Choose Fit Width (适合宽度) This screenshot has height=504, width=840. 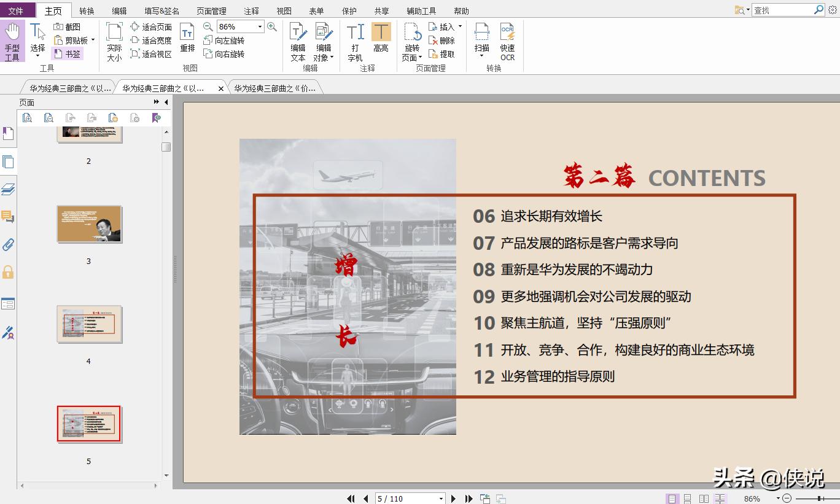151,41
